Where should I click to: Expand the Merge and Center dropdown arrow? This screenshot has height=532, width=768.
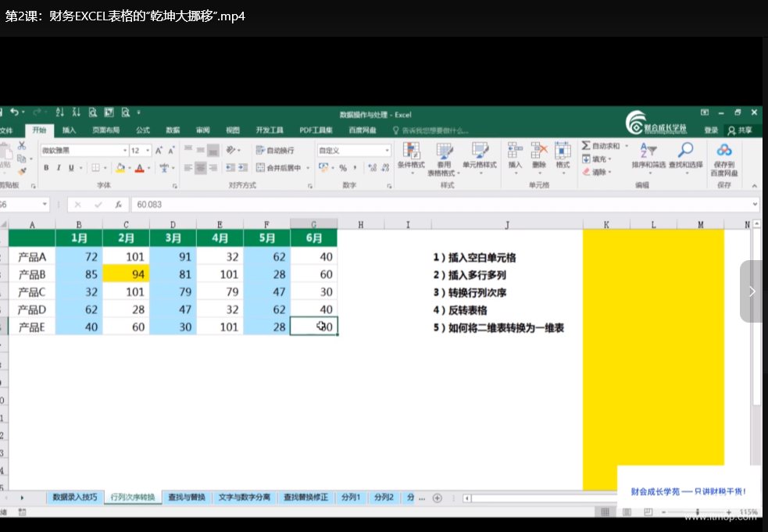tap(308, 168)
